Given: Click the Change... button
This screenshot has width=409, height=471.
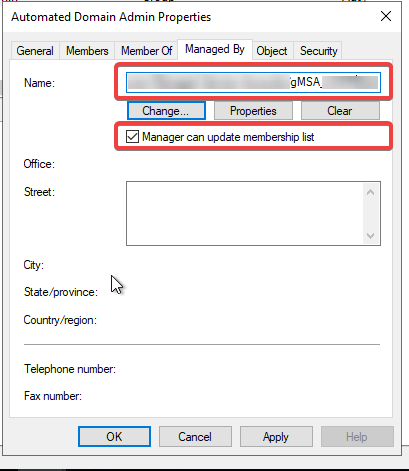Looking at the screenshot, I should [166, 111].
